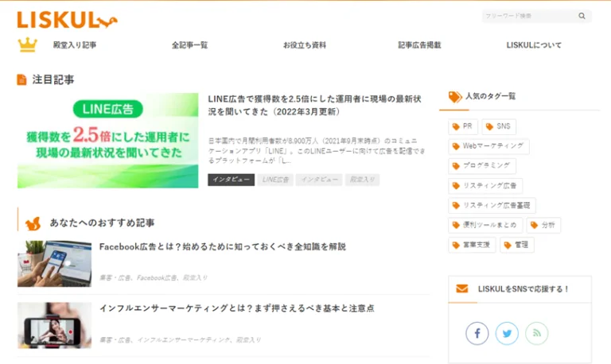Image resolution: width=611 pixels, height=364 pixels.
Task: Select the プログラミング tag
Action: 482,166
